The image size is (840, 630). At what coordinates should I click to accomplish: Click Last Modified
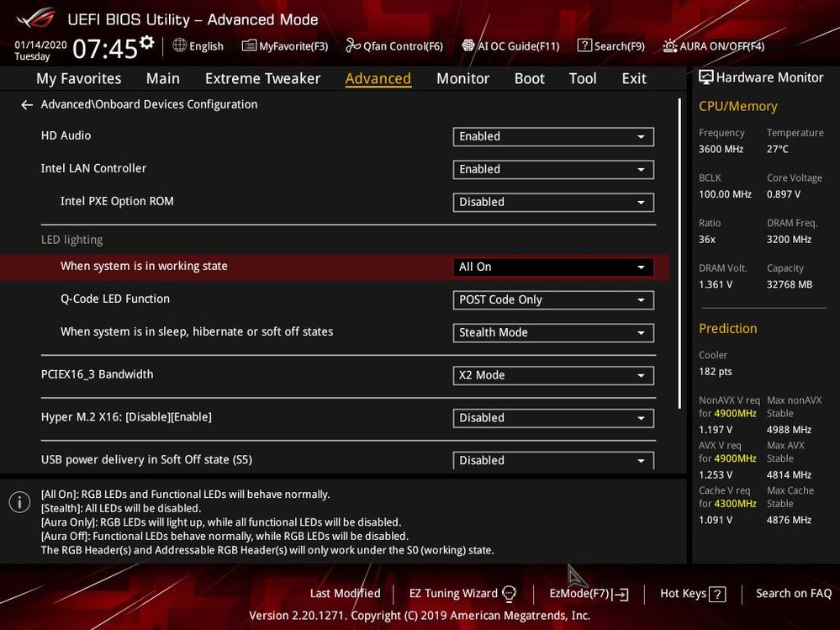pos(345,594)
